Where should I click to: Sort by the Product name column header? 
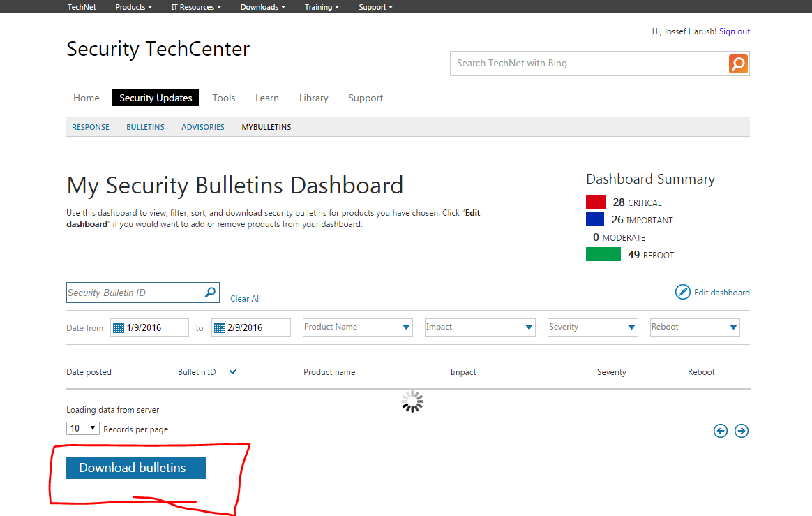point(329,372)
